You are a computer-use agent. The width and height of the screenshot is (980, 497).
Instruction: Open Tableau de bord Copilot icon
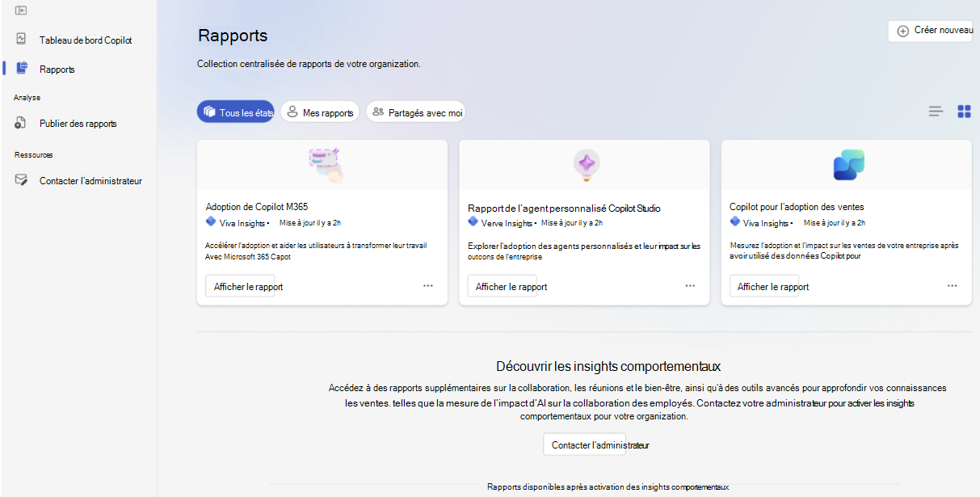(x=22, y=39)
